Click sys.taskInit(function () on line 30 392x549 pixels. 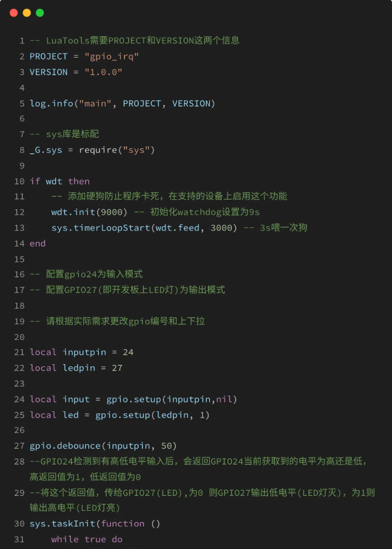(95, 524)
